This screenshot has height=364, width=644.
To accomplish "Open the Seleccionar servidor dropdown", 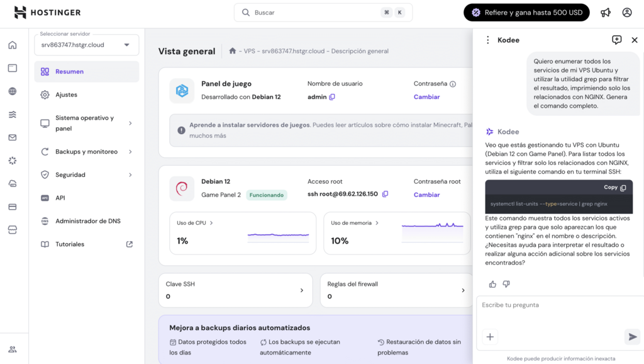I will tap(86, 45).
